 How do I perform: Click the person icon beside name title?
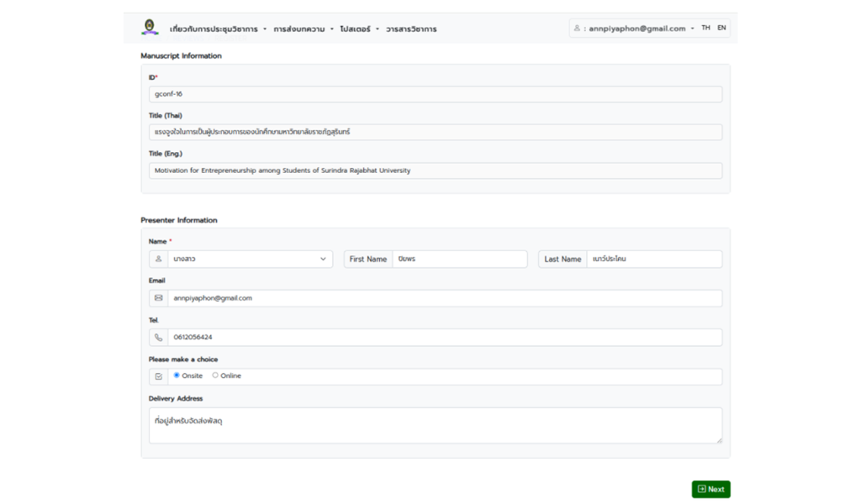[x=158, y=260]
